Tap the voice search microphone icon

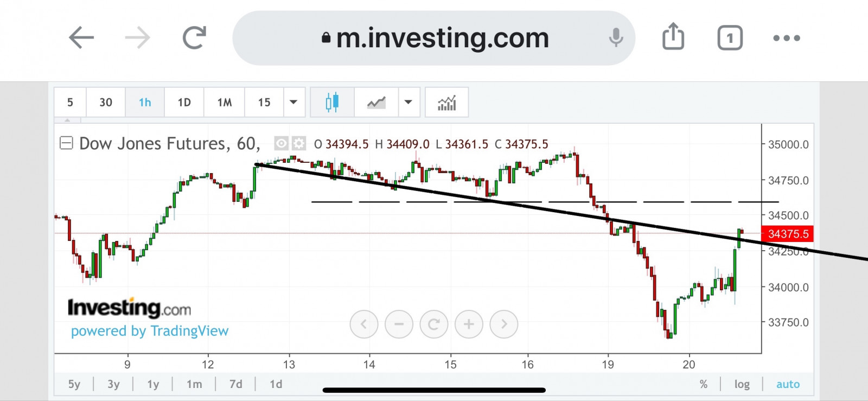click(616, 38)
